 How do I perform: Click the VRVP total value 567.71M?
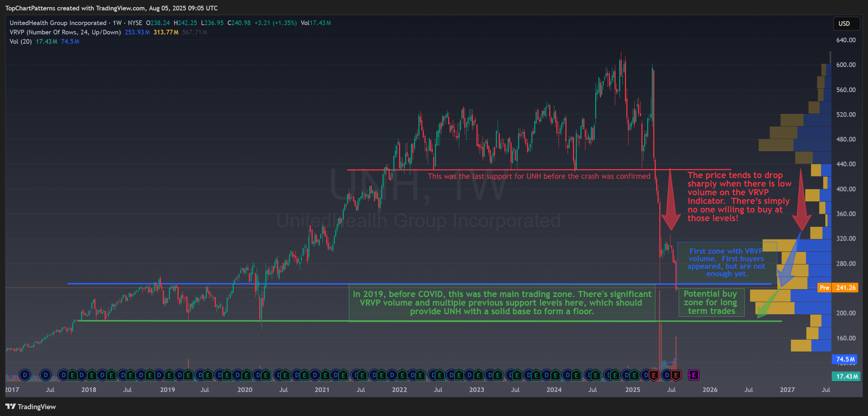[195, 32]
